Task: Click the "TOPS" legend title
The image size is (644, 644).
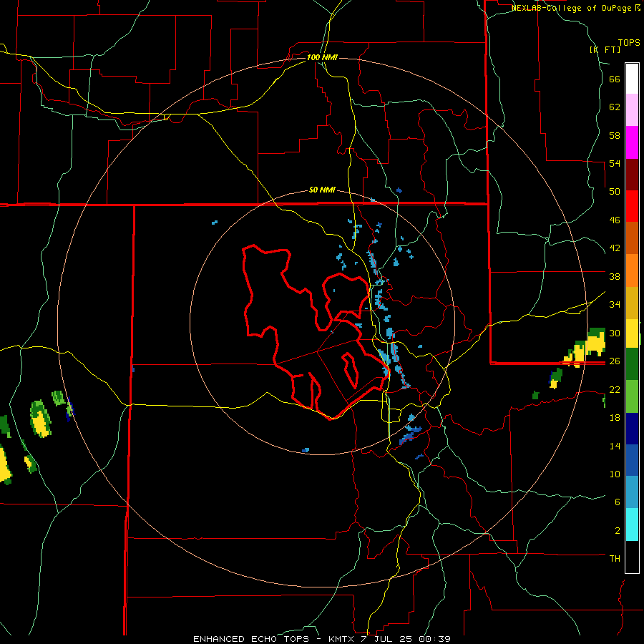Action: click(x=629, y=43)
